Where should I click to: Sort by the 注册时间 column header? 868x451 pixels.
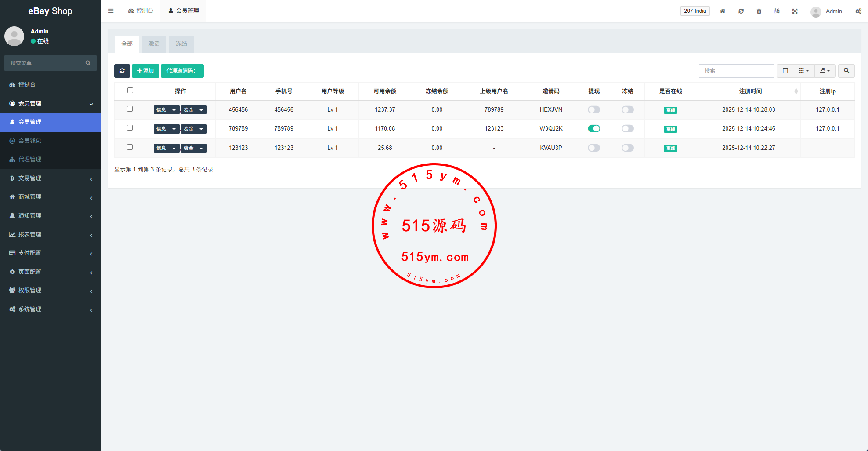(750, 91)
